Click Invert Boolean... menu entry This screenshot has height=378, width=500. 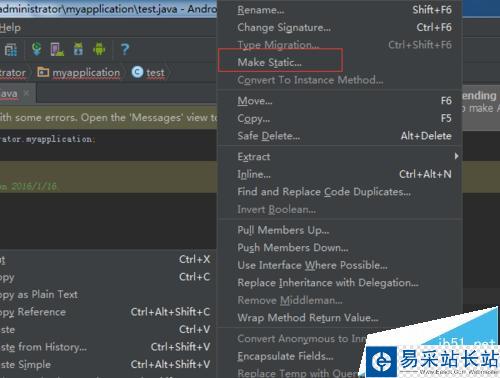(x=339, y=209)
